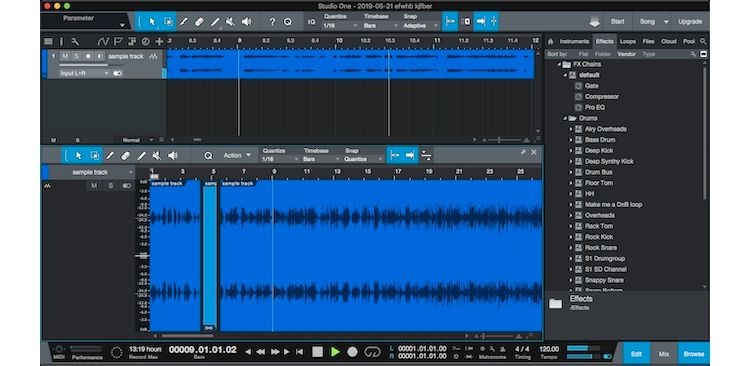Show automation curve icon above tracks
The height and width of the screenshot is (366, 750).
coord(103,42)
